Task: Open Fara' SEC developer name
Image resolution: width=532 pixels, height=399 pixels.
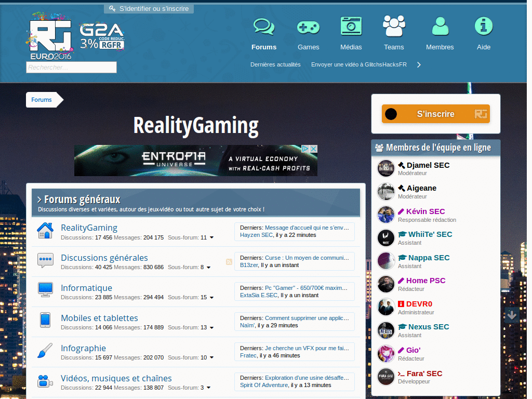Action: (x=424, y=374)
